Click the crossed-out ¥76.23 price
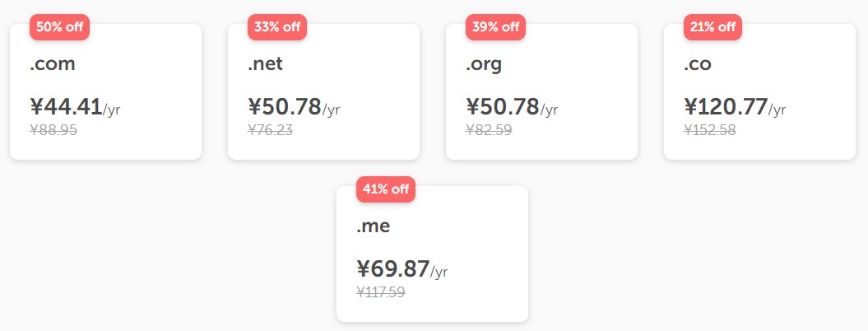 click(272, 129)
